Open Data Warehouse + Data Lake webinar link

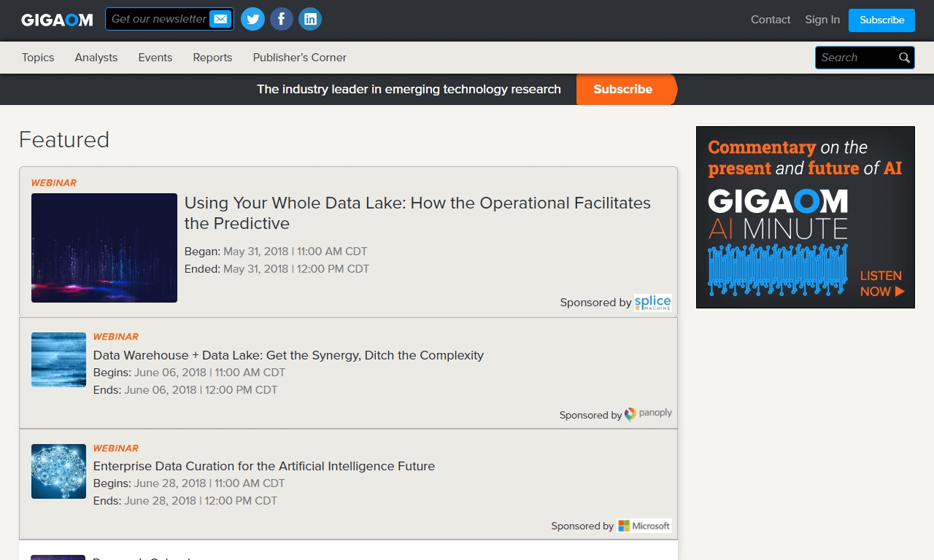click(288, 355)
